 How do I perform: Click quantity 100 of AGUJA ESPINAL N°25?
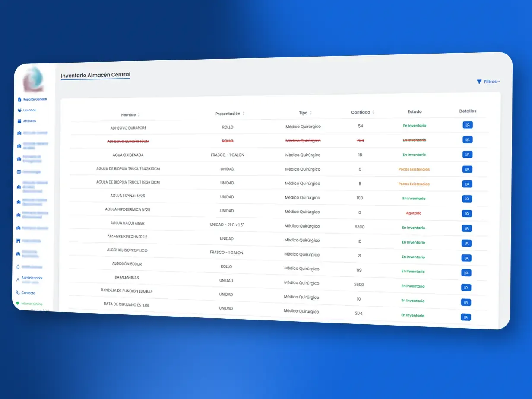[360, 198]
